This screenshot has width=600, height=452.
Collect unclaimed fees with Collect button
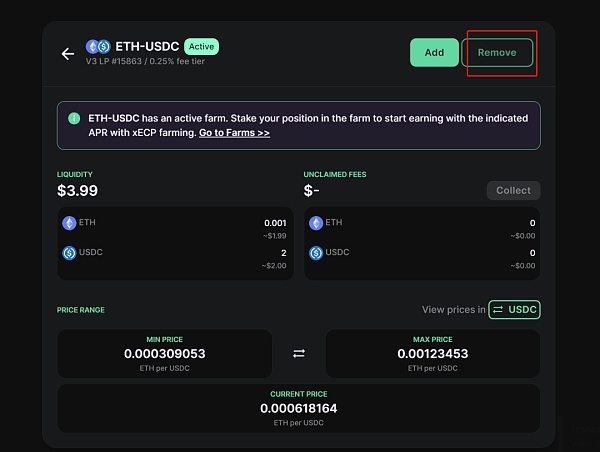[x=513, y=191]
